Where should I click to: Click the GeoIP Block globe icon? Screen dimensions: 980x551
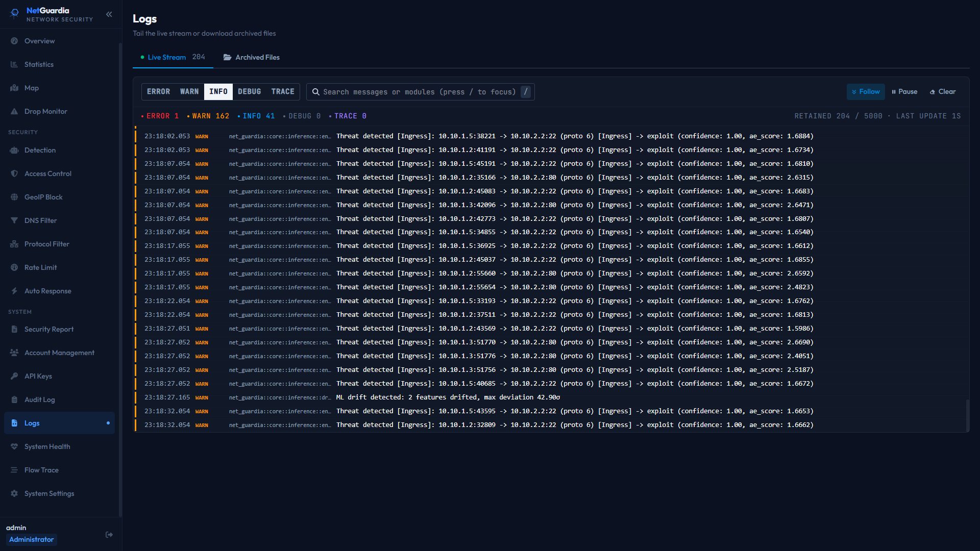point(14,197)
